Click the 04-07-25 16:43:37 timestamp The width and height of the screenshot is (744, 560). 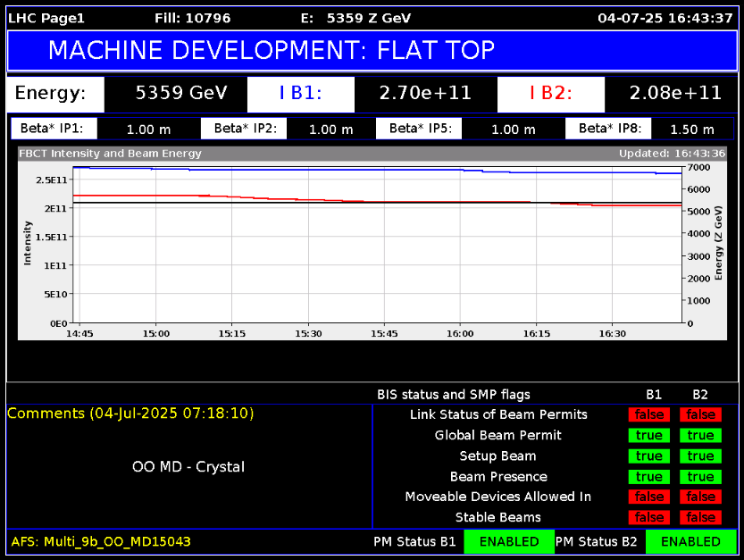tap(665, 18)
